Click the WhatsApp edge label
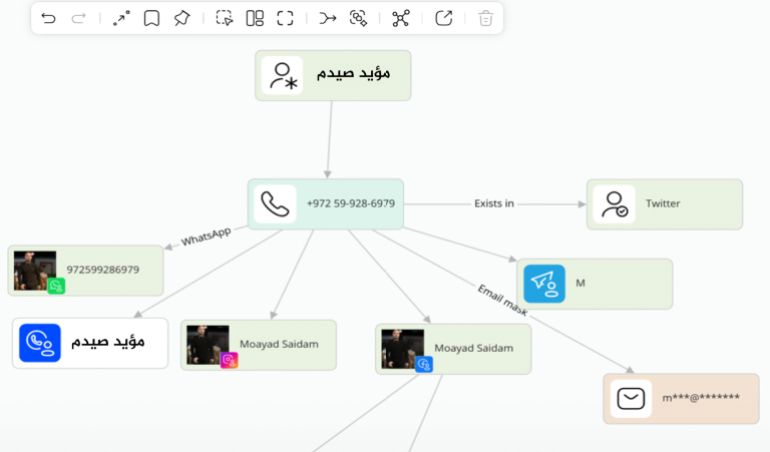This screenshot has height=452, width=770. coord(206,237)
